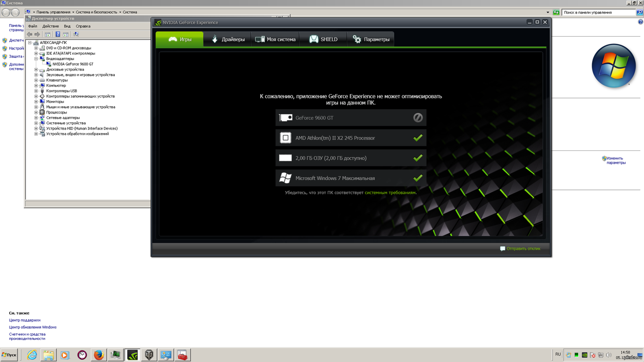Expand Клавиатуры node

pyautogui.click(x=36, y=80)
